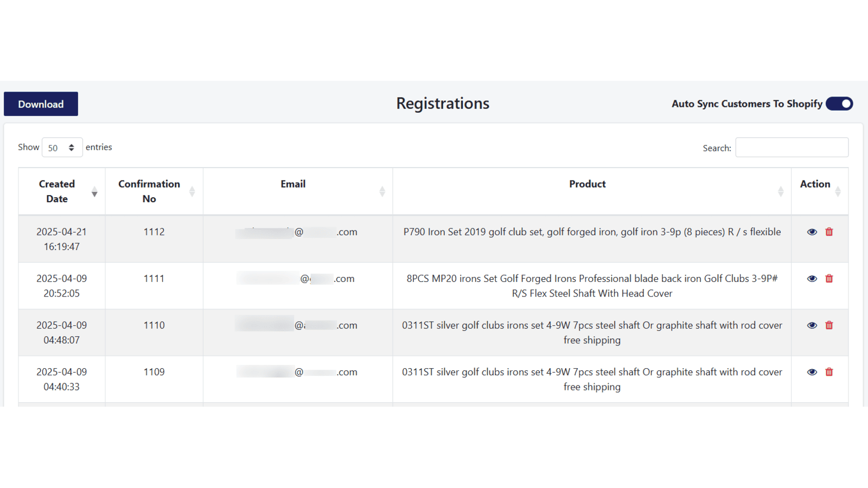Image resolution: width=868 pixels, height=488 pixels.
Task: Sort by Action column arrows
Action: (838, 191)
